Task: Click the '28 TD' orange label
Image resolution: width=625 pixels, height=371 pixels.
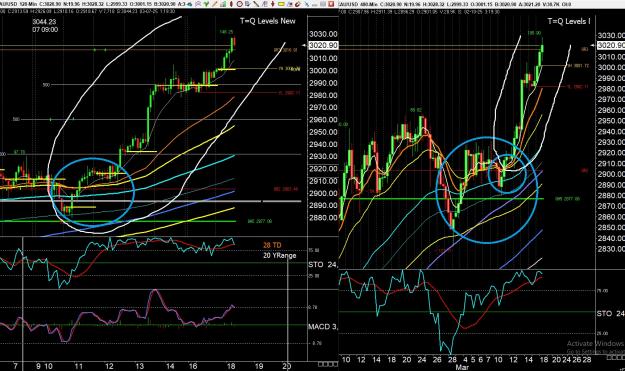Action: (272, 245)
